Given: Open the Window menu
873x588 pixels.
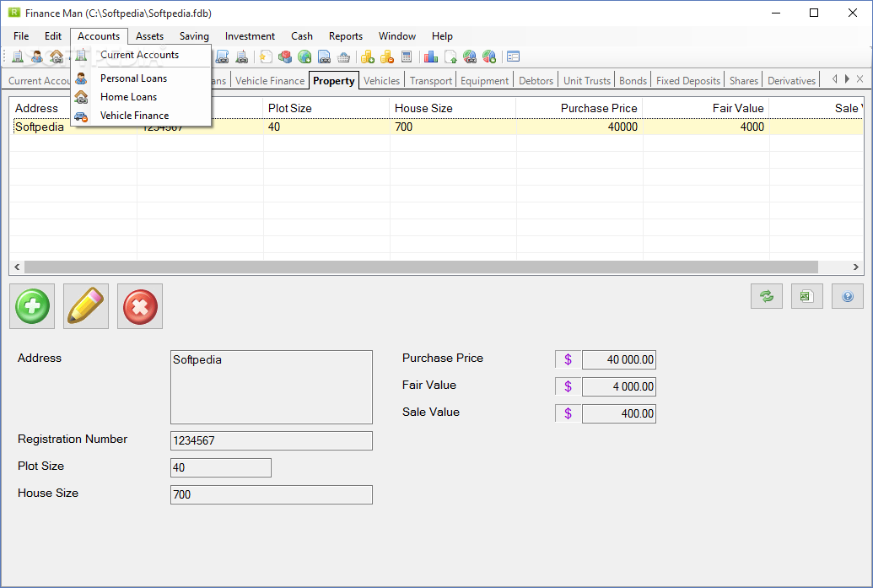Looking at the screenshot, I should coord(397,36).
